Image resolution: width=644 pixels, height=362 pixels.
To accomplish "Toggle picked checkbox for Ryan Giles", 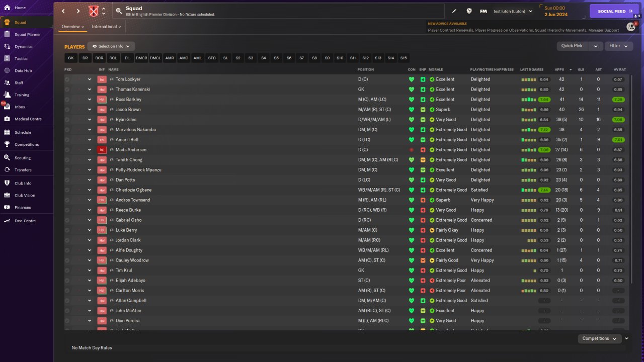I will (x=67, y=120).
